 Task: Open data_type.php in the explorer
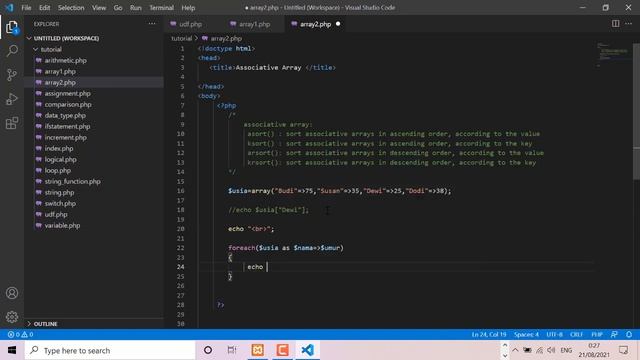click(x=65, y=116)
